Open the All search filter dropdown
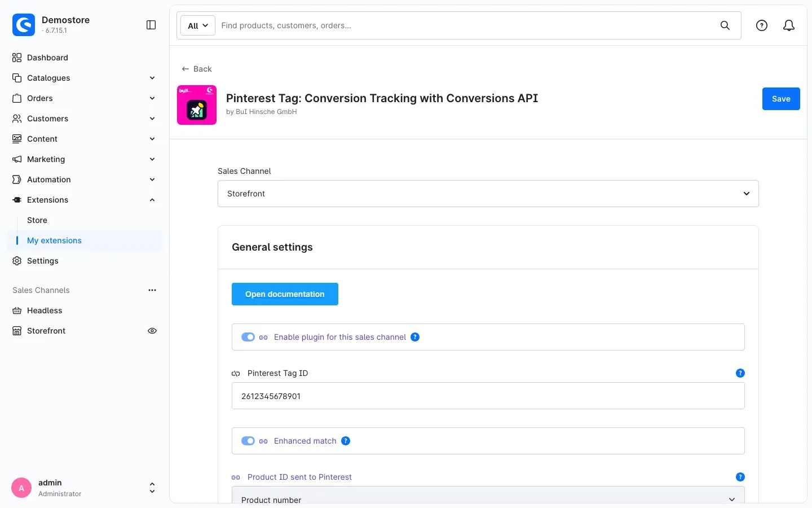Viewport: 812px width, 508px height. (x=198, y=25)
